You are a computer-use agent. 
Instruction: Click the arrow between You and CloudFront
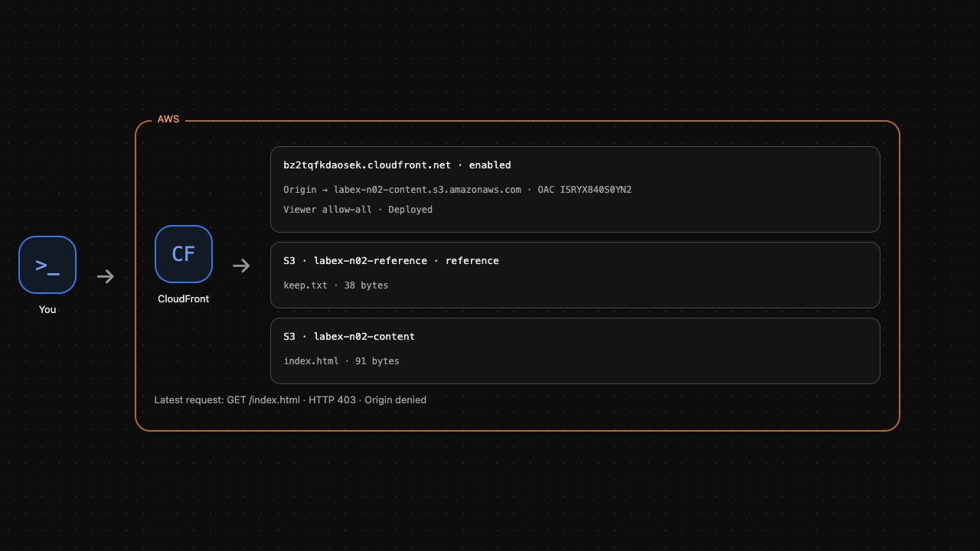[x=106, y=276]
